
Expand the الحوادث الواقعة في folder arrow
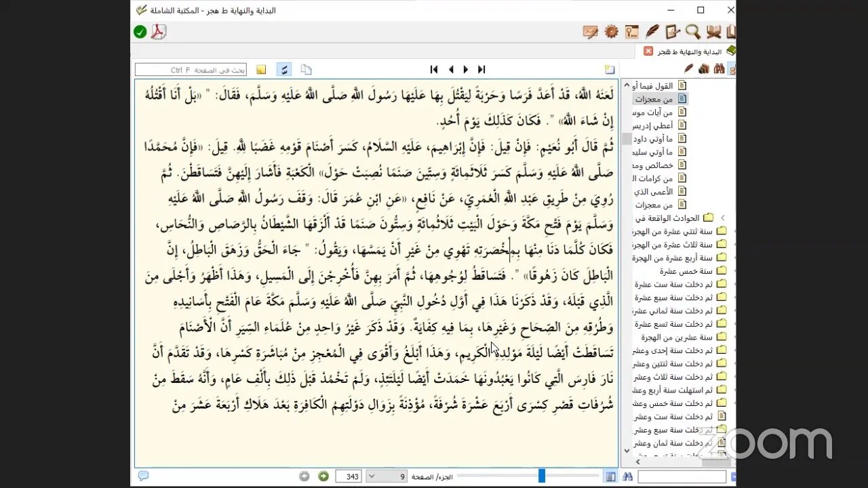click(x=722, y=218)
